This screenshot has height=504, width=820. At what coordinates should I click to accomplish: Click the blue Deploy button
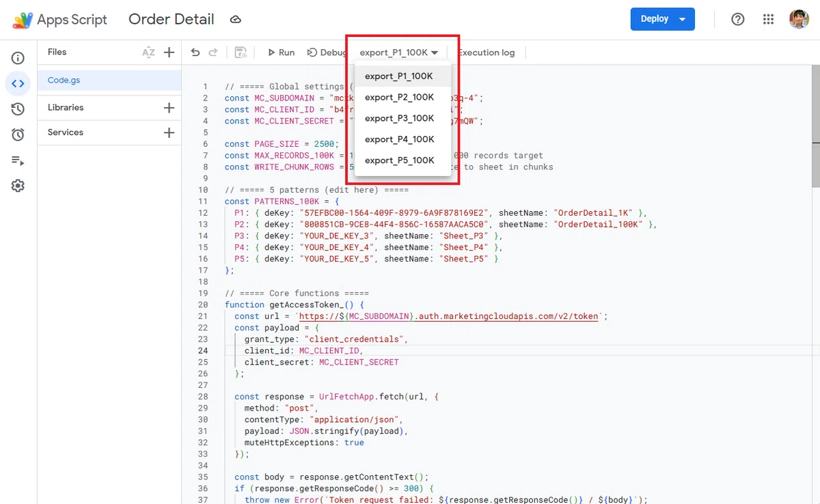point(662,19)
